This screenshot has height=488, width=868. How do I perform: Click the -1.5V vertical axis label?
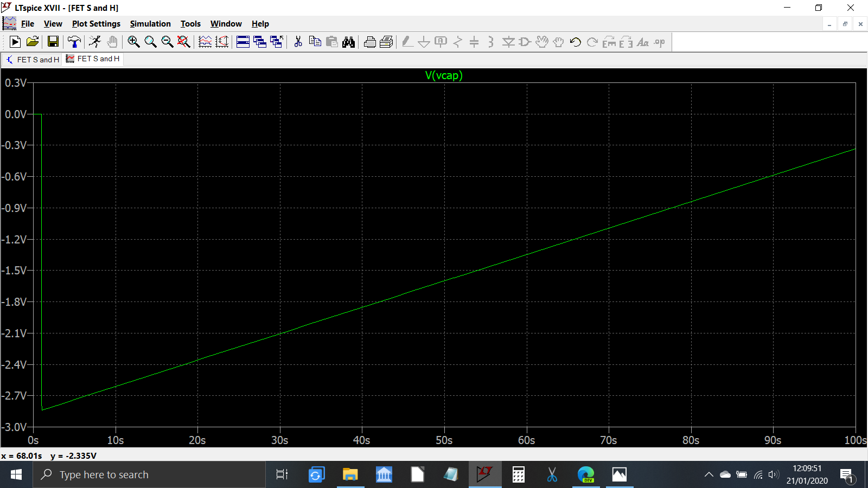(14, 271)
